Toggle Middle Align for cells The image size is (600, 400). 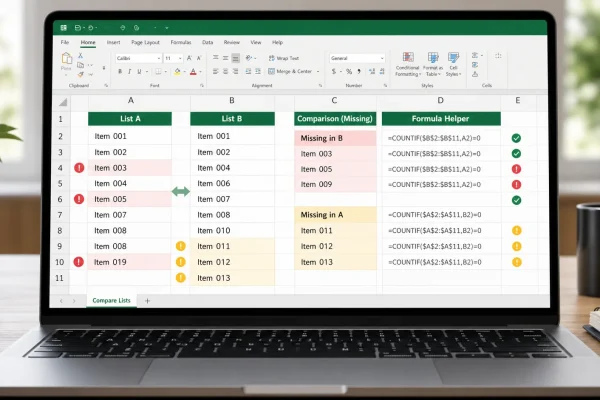225,58
